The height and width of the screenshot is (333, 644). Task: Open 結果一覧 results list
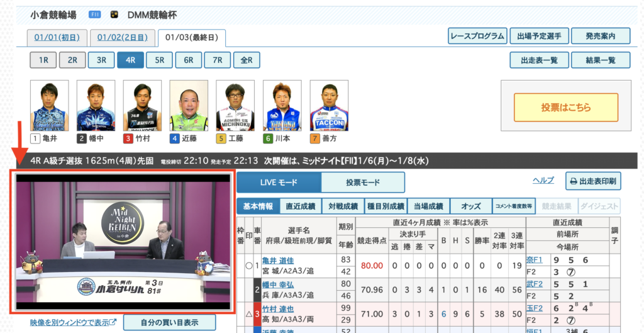601,60
